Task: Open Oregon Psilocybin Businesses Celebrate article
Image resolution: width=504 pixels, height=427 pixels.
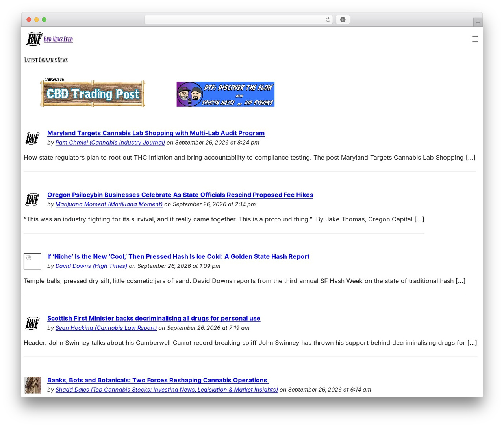Action: (180, 195)
